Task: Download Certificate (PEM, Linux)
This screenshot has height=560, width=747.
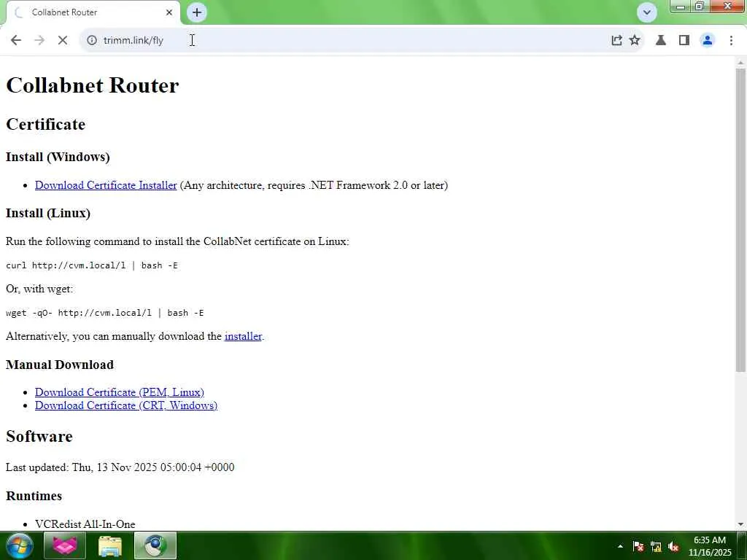Action: click(x=120, y=392)
